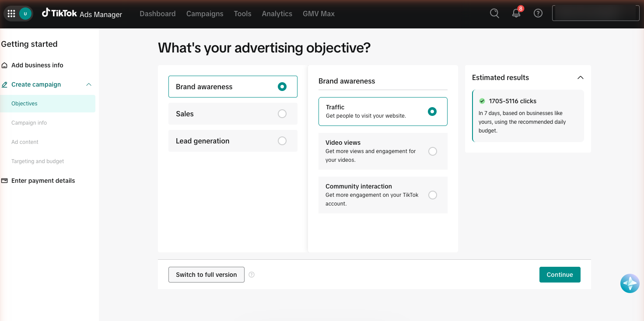Open the floating sparkle assistant icon
The height and width of the screenshot is (321, 644).
[x=630, y=284]
